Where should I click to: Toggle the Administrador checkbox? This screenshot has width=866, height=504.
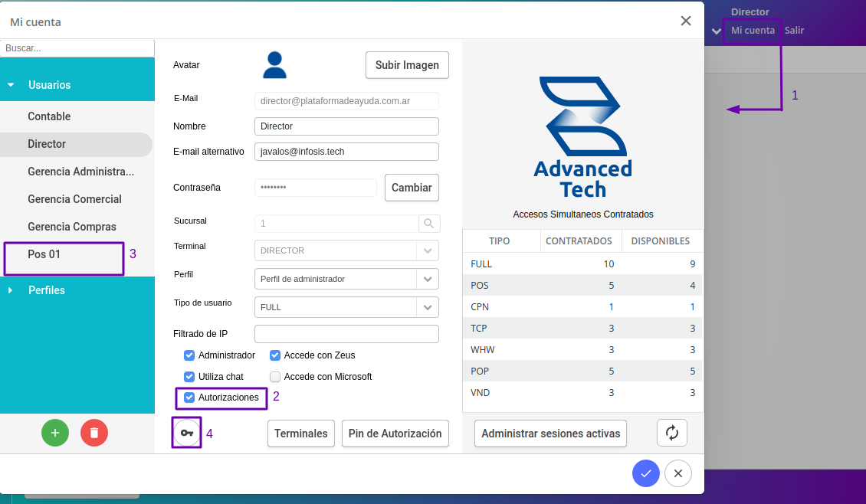coord(189,355)
